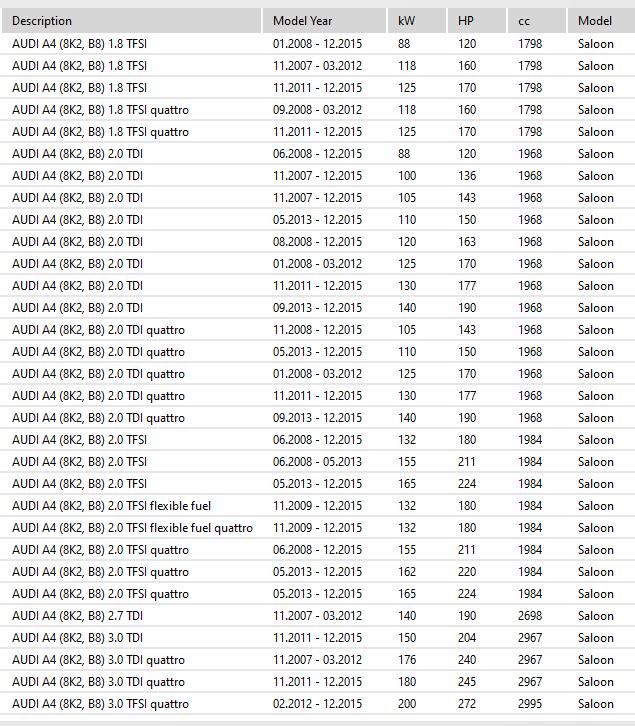Select the 3.0 TDI 204 HP row

[x=317, y=638]
